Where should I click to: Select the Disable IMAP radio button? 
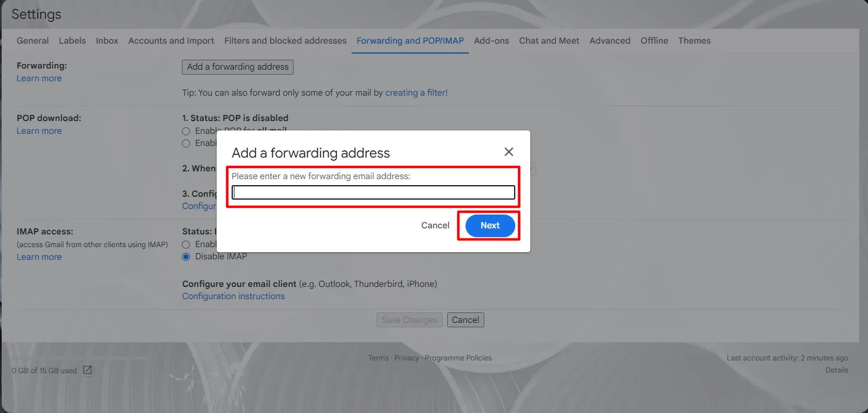click(x=186, y=257)
